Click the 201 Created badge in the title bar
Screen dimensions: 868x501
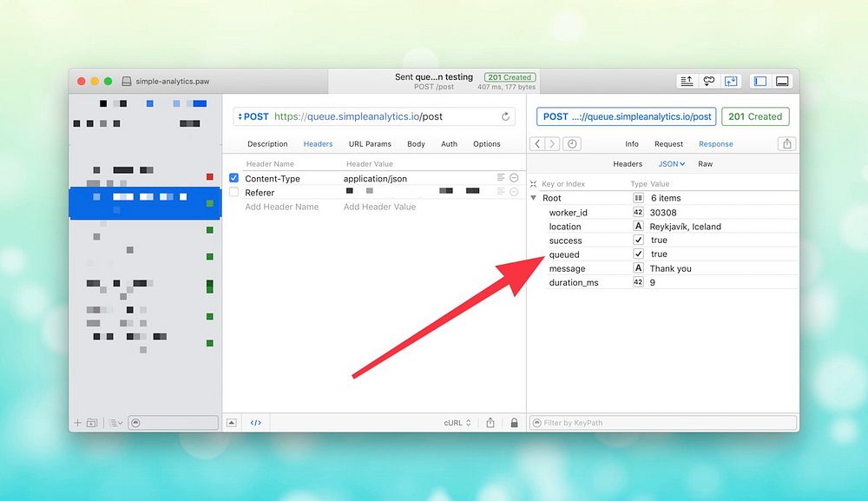(510, 77)
